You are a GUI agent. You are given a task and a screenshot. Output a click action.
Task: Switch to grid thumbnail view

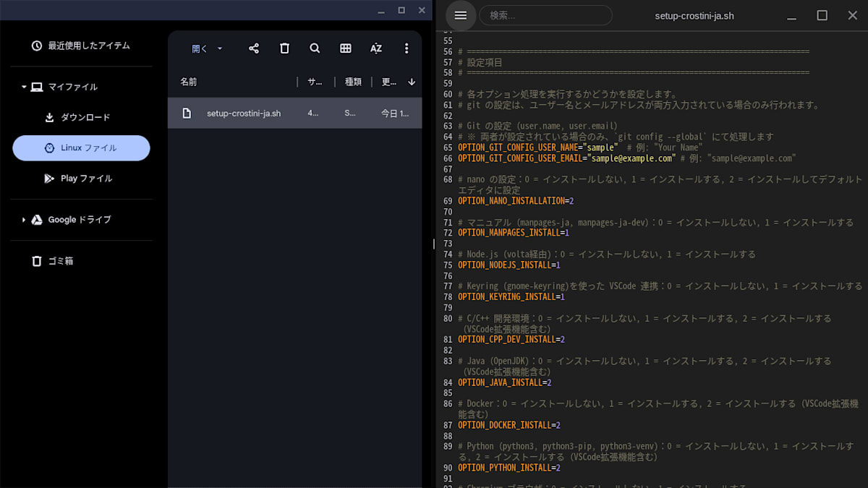click(346, 48)
